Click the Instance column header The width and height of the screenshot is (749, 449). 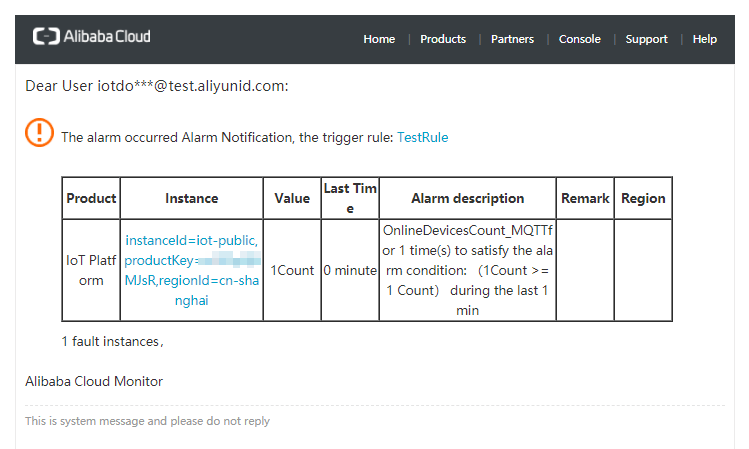(192, 198)
